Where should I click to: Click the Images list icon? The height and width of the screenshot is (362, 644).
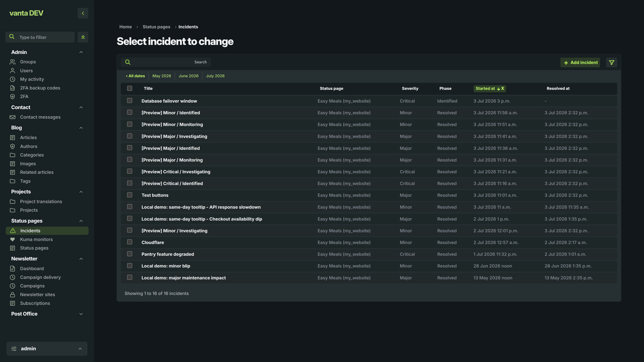pos(13,164)
